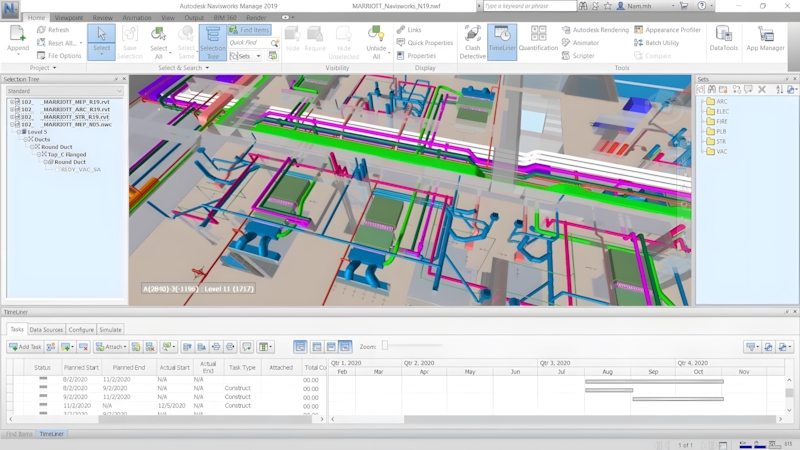Expand the MARRIOTT_MEP_R19.rvt tree node
The image size is (800, 450).
pos(12,102)
